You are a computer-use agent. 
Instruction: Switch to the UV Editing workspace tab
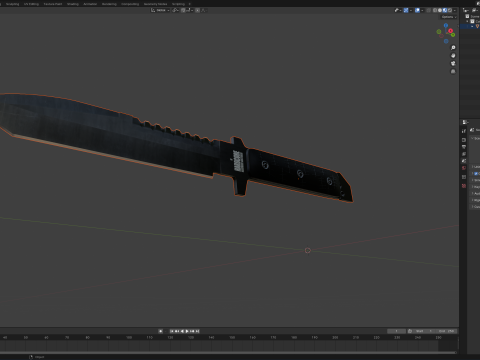31,4
